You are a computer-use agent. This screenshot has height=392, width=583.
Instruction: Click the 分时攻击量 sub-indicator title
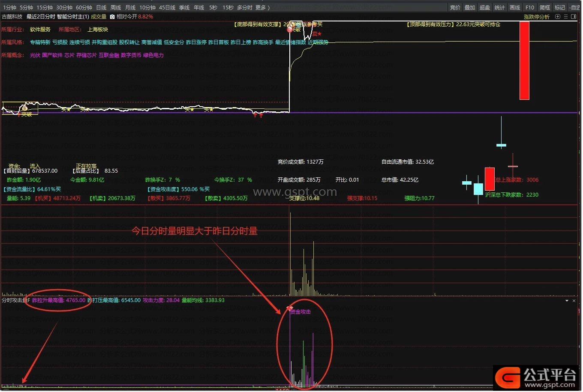point(15,300)
